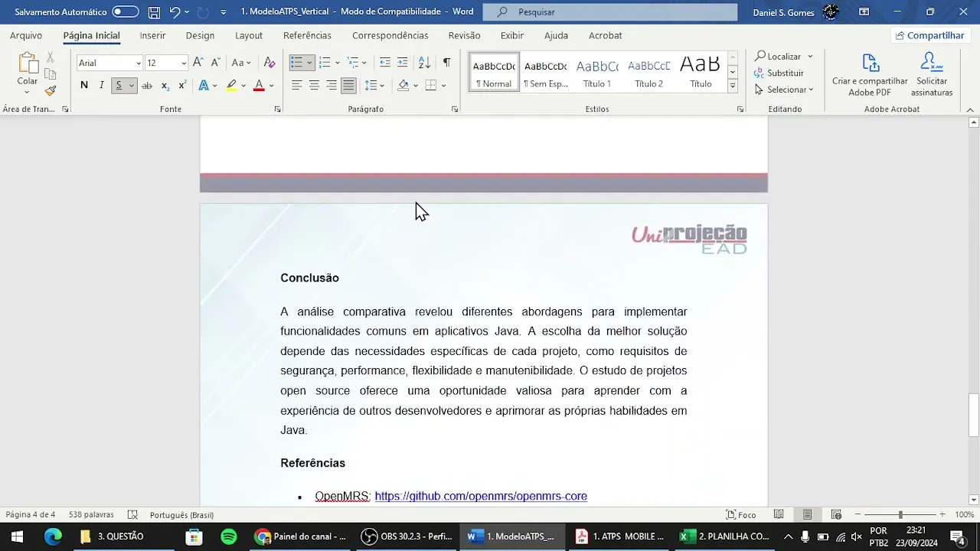Screen dimensions: 980x551
Task: Click the 538 palavras word count
Action: (x=91, y=514)
